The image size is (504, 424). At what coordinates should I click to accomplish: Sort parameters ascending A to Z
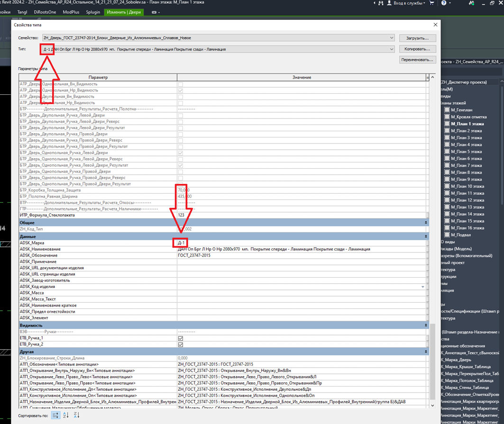click(66, 415)
